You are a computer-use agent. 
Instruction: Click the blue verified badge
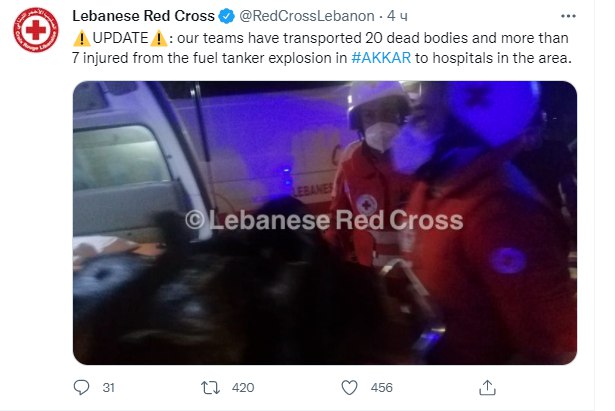tap(227, 16)
